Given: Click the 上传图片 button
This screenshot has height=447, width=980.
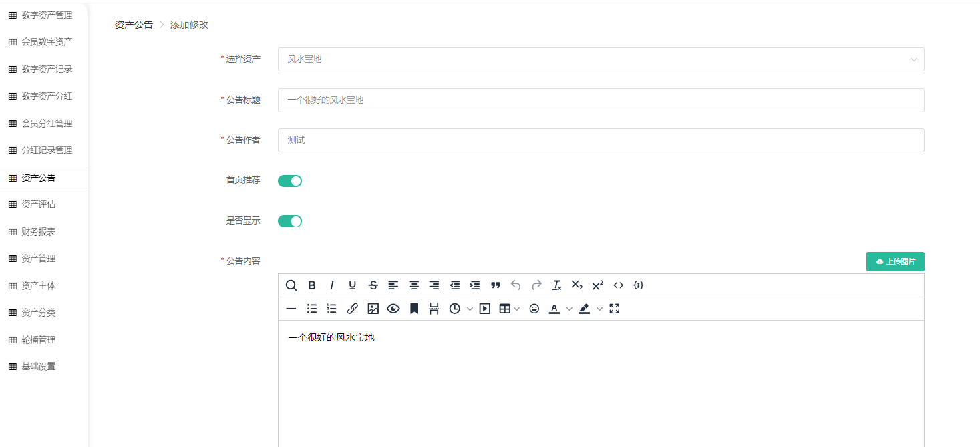Looking at the screenshot, I should (x=894, y=261).
